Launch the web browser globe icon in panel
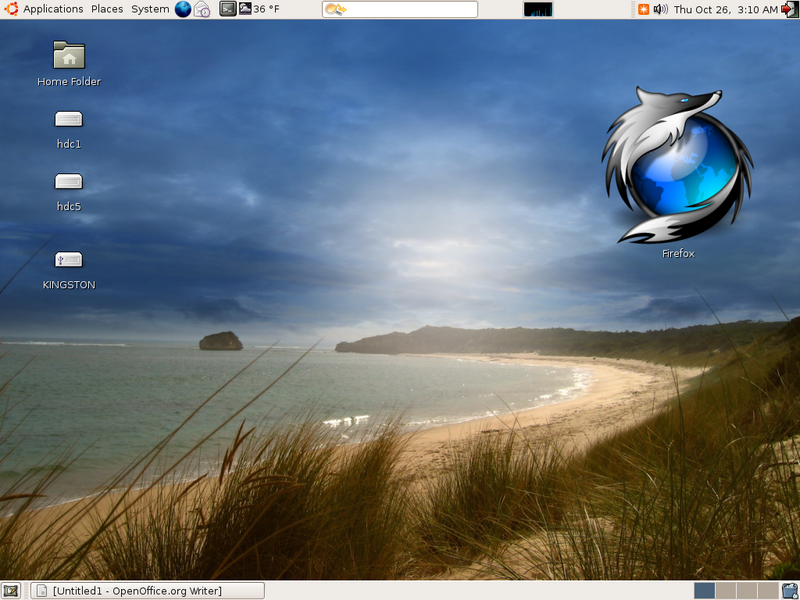Image resolution: width=800 pixels, height=600 pixels. coord(183,9)
